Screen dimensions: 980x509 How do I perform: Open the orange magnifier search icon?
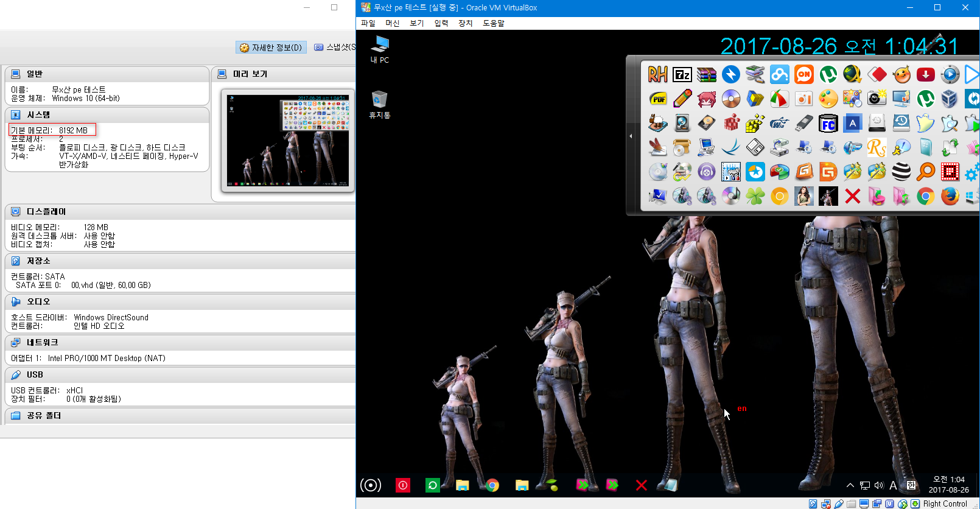click(926, 172)
